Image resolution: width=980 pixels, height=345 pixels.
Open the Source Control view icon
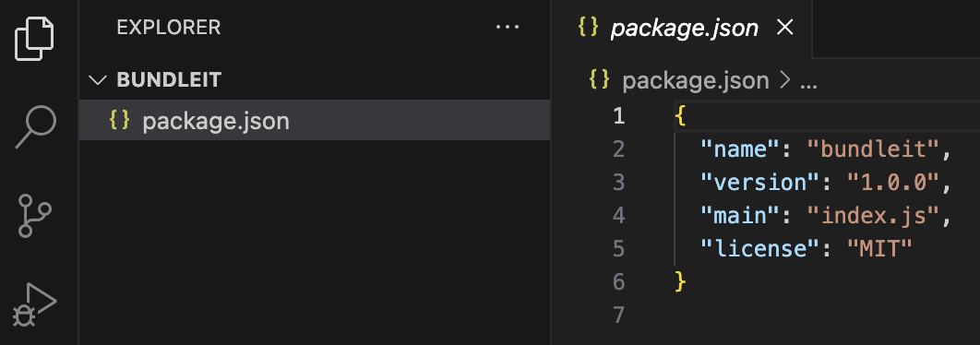coord(35,216)
